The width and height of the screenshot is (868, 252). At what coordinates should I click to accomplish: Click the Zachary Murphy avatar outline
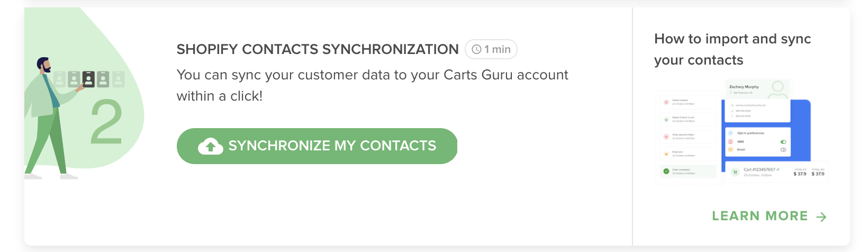777,89
